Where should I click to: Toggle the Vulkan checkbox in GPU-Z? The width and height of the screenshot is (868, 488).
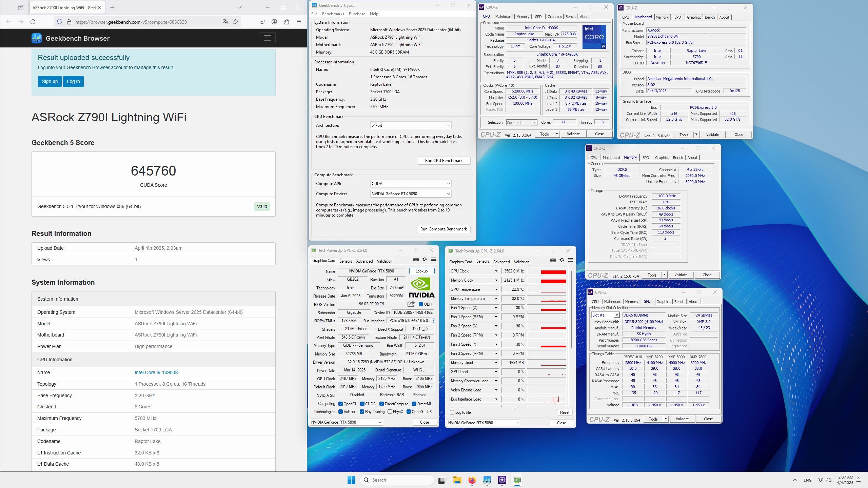tap(340, 411)
